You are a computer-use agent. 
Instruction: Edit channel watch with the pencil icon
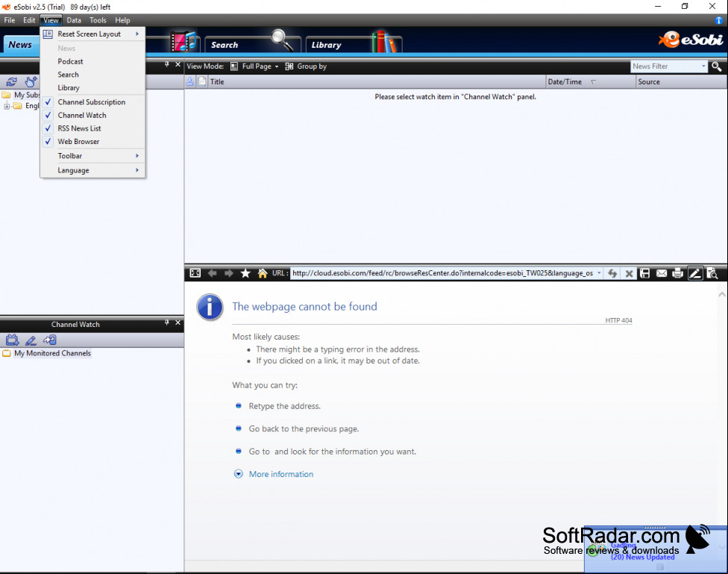pyautogui.click(x=31, y=340)
